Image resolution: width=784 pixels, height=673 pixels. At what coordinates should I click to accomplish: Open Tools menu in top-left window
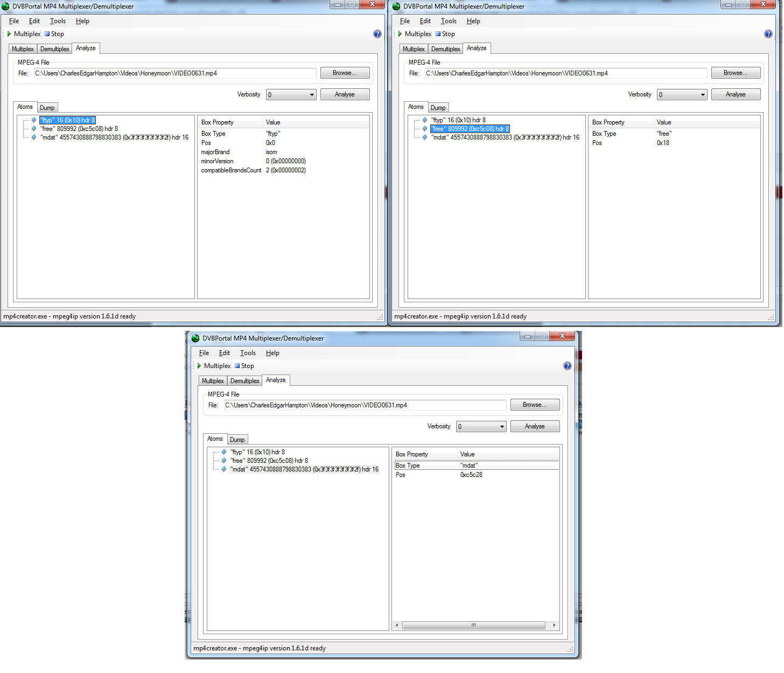click(58, 21)
